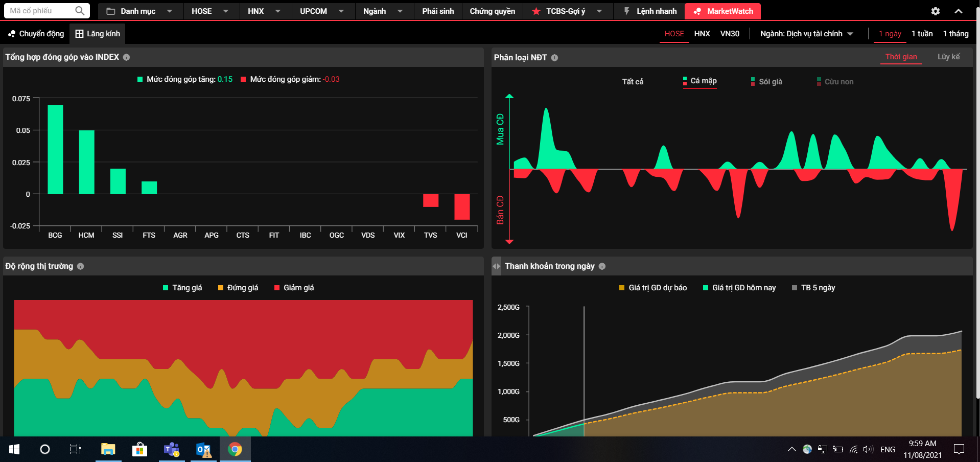Click the MarketWatch button

722,11
